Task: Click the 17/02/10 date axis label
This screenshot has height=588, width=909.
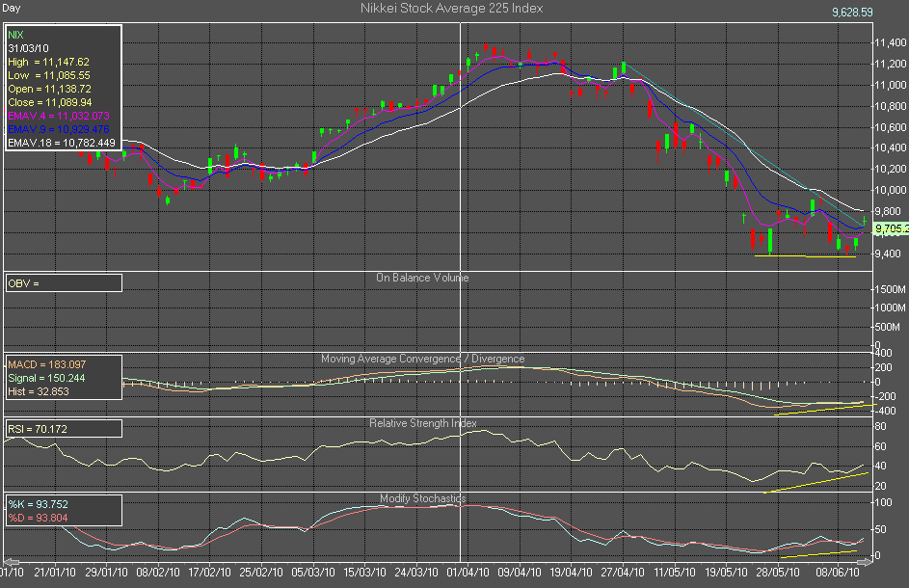Action: click(x=210, y=573)
